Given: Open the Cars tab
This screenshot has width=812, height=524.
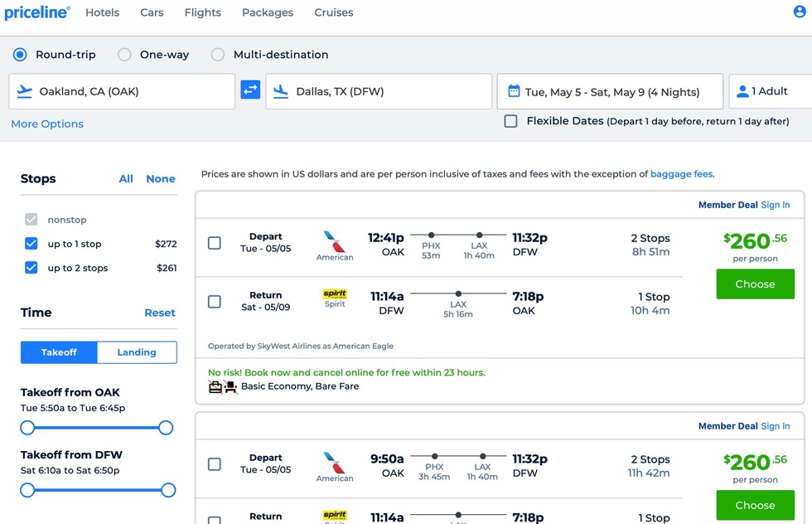Looking at the screenshot, I should click(x=152, y=12).
